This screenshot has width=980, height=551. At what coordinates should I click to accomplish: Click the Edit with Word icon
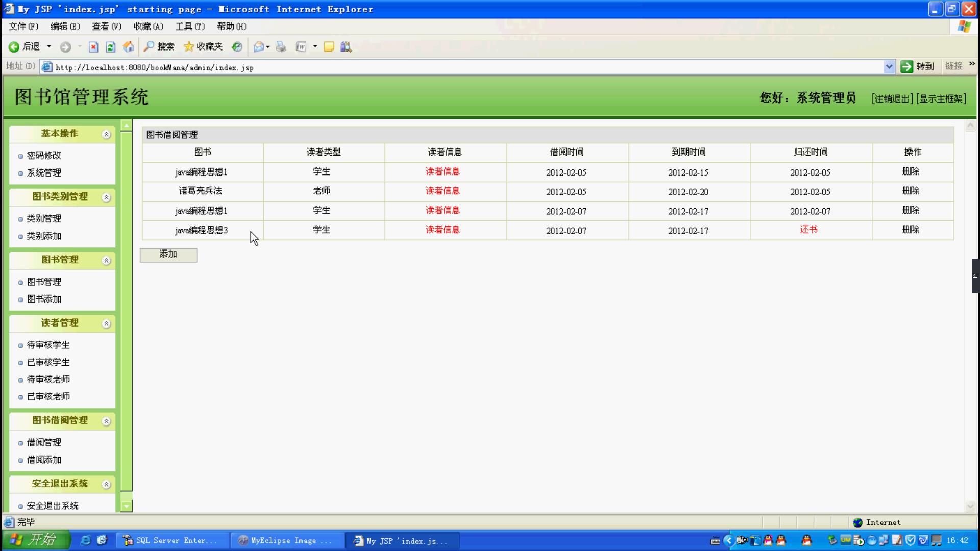[x=301, y=47]
